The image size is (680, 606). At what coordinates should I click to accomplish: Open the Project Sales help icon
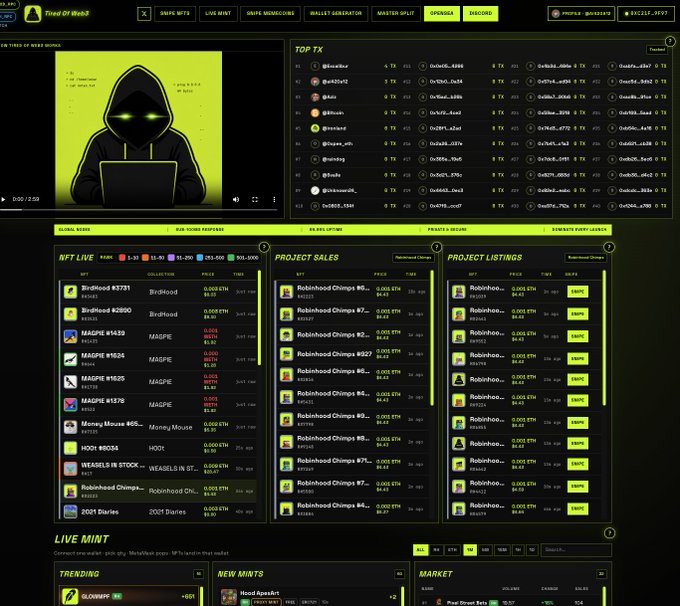[x=436, y=247]
